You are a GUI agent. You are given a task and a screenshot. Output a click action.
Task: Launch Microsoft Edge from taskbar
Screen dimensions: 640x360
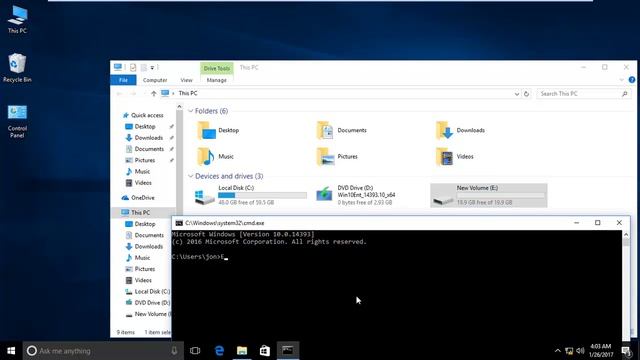click(x=219, y=351)
